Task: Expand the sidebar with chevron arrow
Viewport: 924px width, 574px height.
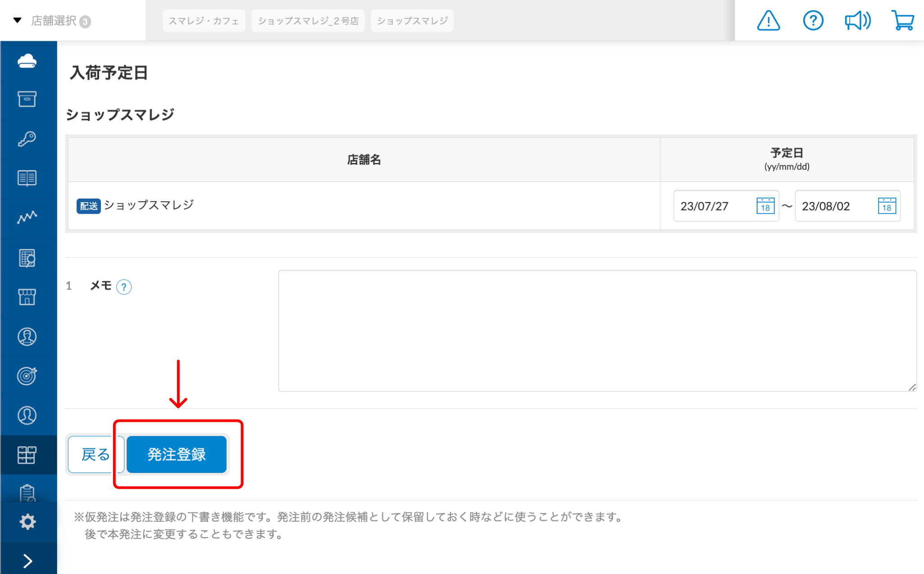Action: click(27, 561)
